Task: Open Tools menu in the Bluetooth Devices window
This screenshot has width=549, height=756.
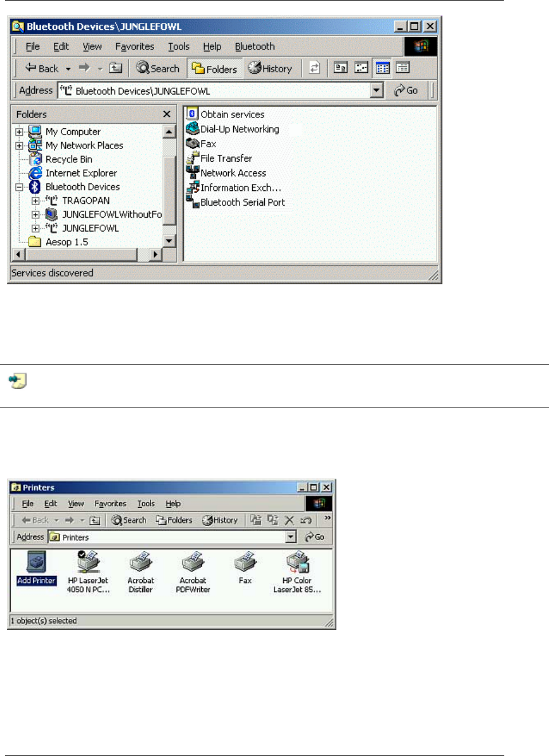Action: coord(179,46)
